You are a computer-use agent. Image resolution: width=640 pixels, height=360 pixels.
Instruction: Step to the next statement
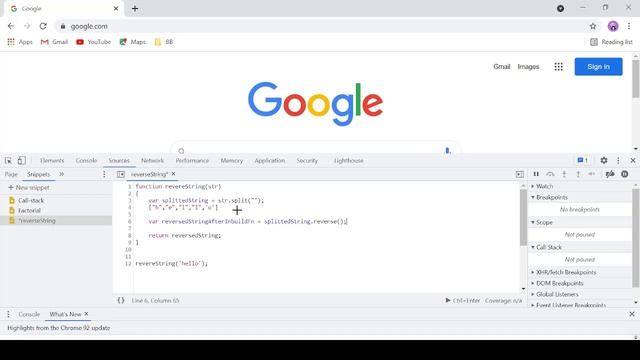click(x=592, y=174)
